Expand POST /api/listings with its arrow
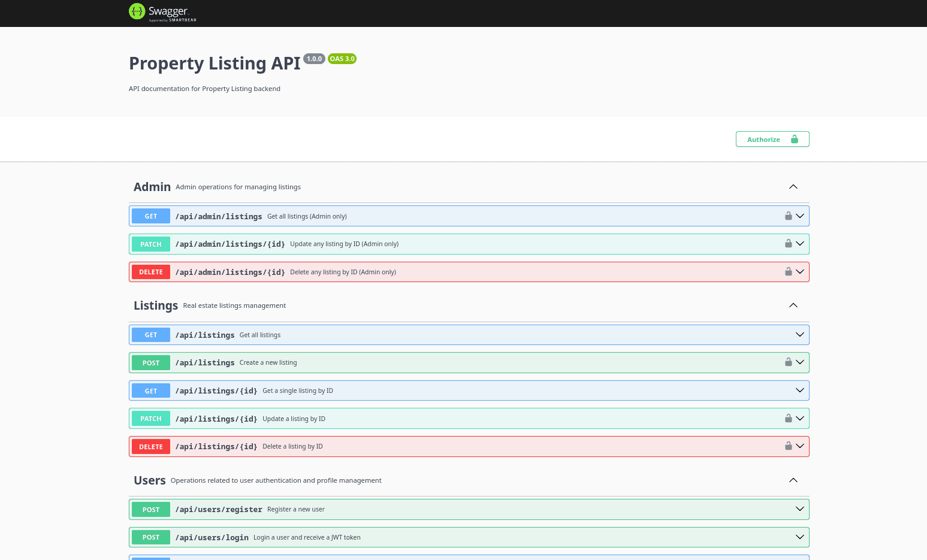 point(800,362)
